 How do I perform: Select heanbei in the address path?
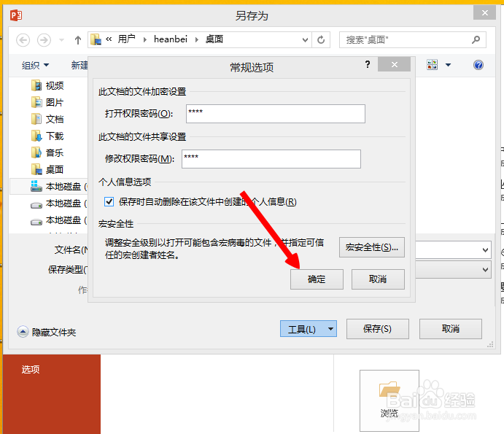171,39
